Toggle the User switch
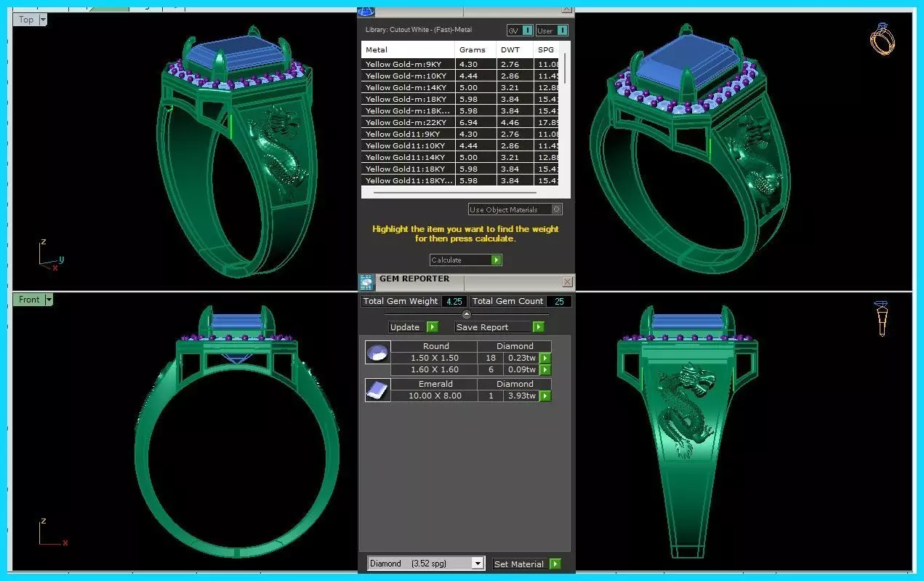This screenshot has height=581, width=924. point(552,31)
